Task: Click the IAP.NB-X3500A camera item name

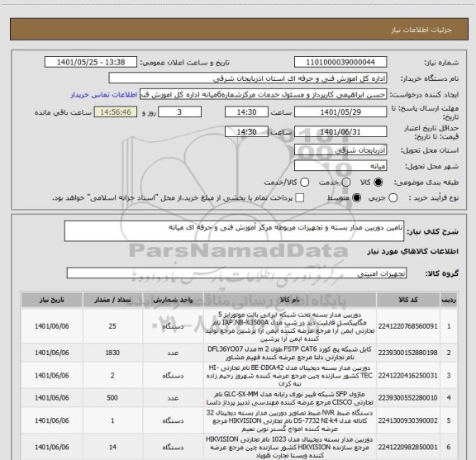Action: tap(289, 326)
